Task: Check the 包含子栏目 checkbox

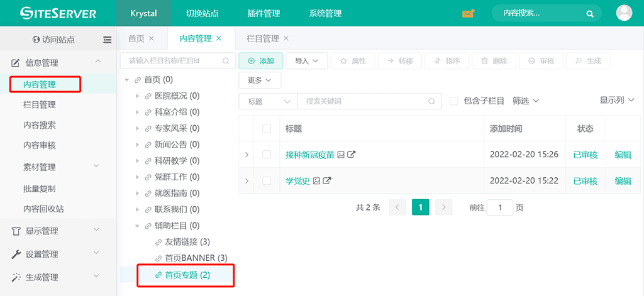Action: (x=453, y=101)
